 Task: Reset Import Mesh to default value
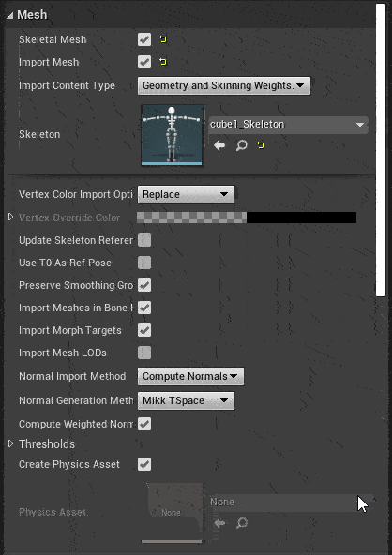click(x=163, y=62)
